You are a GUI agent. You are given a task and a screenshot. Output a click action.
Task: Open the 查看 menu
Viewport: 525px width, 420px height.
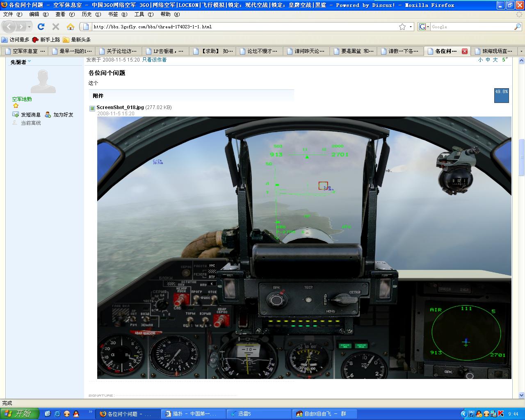coord(65,14)
